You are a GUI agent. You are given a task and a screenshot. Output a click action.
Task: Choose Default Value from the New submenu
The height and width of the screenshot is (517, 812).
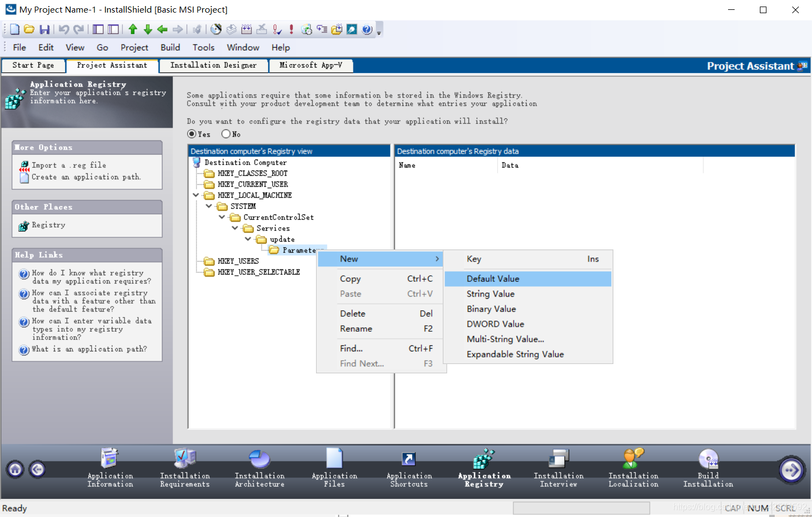[x=528, y=279]
